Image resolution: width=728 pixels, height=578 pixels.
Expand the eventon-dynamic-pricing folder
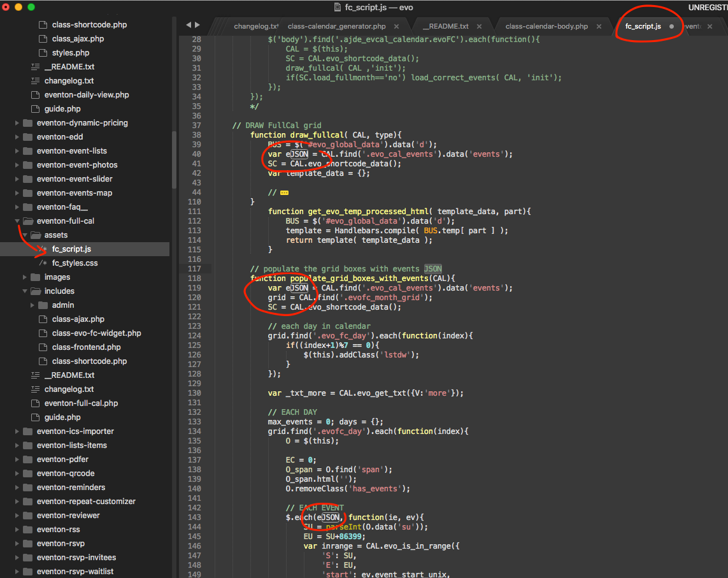pos(17,123)
